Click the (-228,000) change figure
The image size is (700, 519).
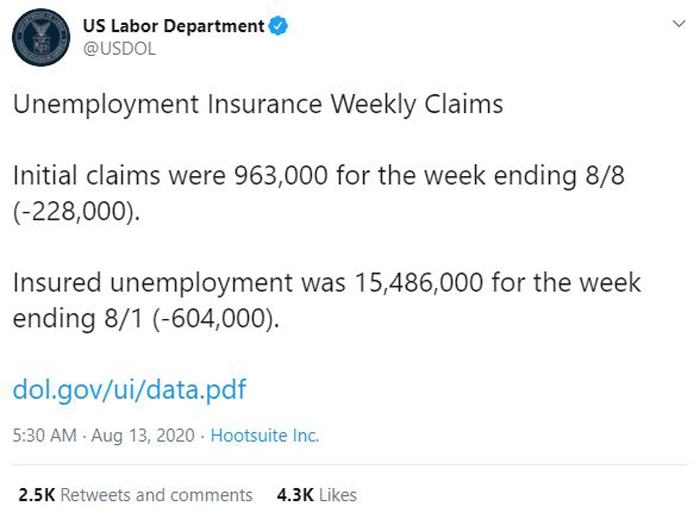(x=76, y=212)
